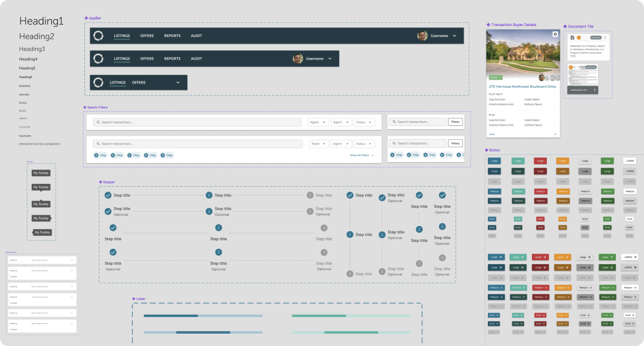This screenshot has height=346, width=644.
Task: Select the AUDIT nav item
Action: tap(196, 36)
